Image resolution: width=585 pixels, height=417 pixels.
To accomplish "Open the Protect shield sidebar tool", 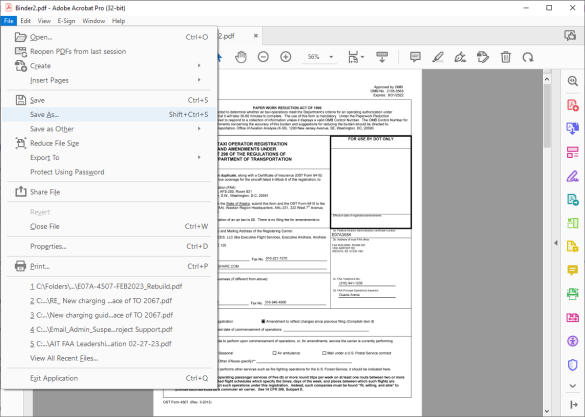I will pyautogui.click(x=573, y=364).
